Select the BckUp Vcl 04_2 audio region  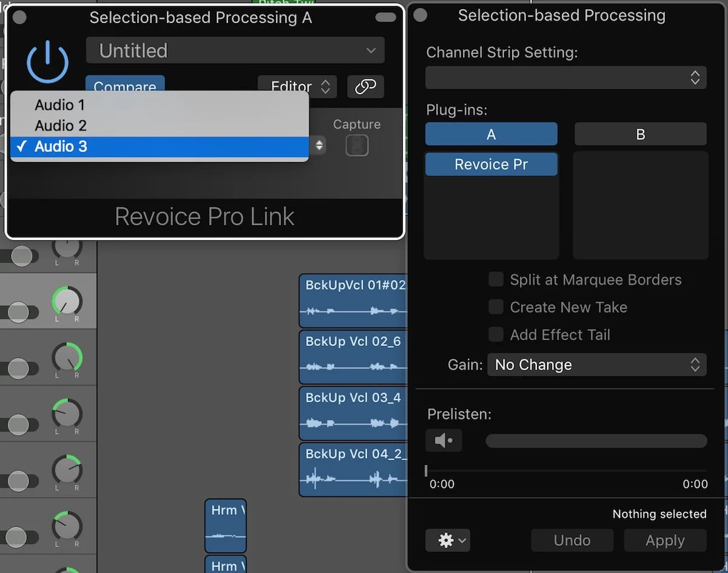[x=353, y=469]
